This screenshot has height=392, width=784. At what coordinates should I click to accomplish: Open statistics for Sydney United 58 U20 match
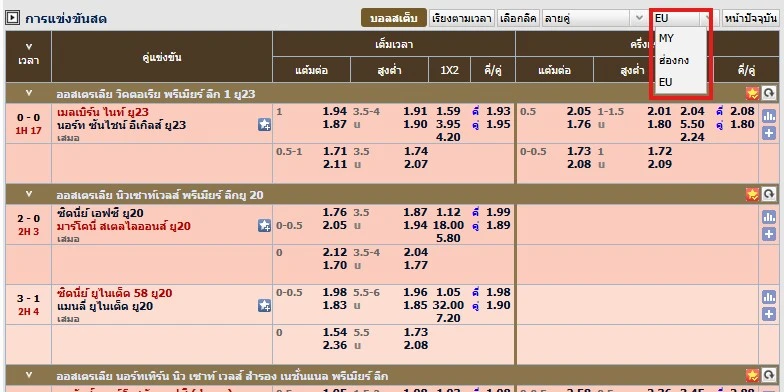[769, 297]
